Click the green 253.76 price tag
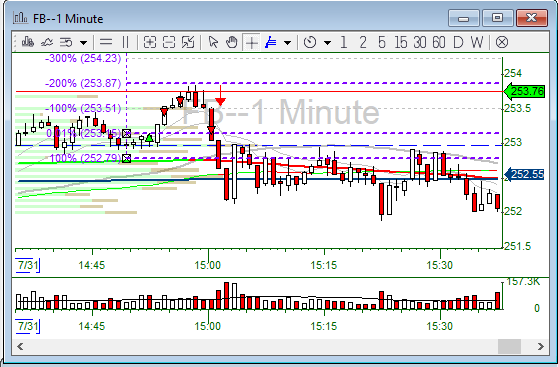558x367 pixels. tap(525, 91)
